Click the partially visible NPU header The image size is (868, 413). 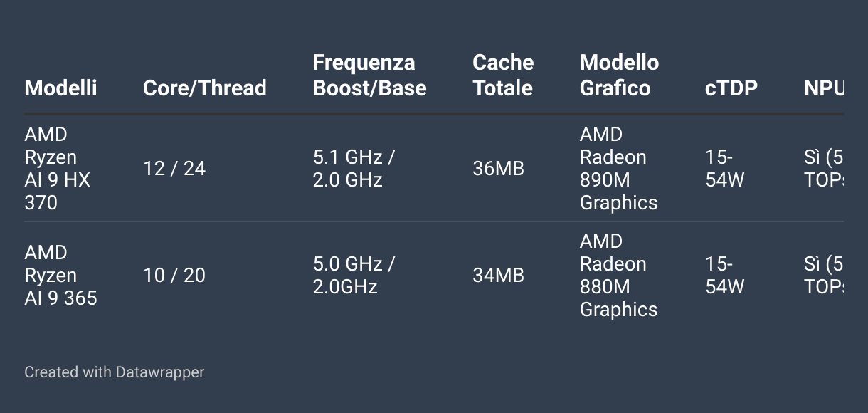tap(824, 88)
